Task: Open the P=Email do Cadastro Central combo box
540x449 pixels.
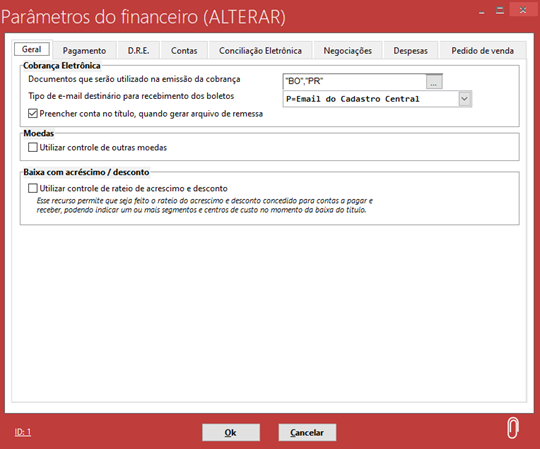Action: pyautogui.click(x=377, y=99)
